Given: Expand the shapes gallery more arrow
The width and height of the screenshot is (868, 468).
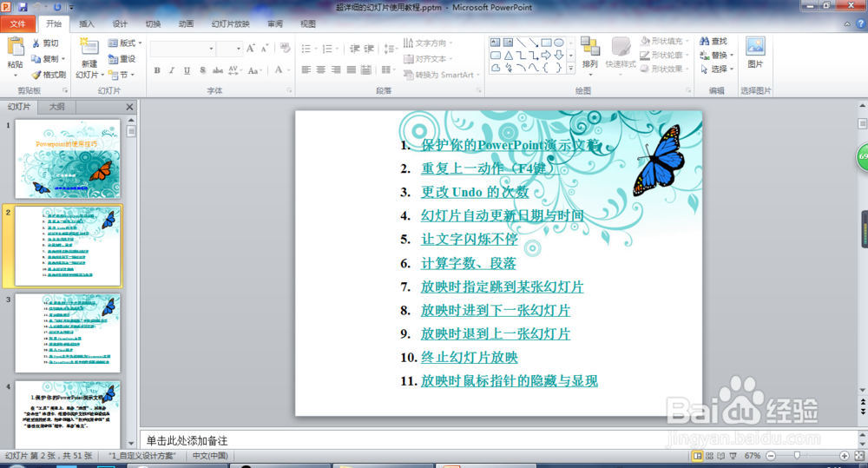Looking at the screenshot, I should click(x=571, y=69).
